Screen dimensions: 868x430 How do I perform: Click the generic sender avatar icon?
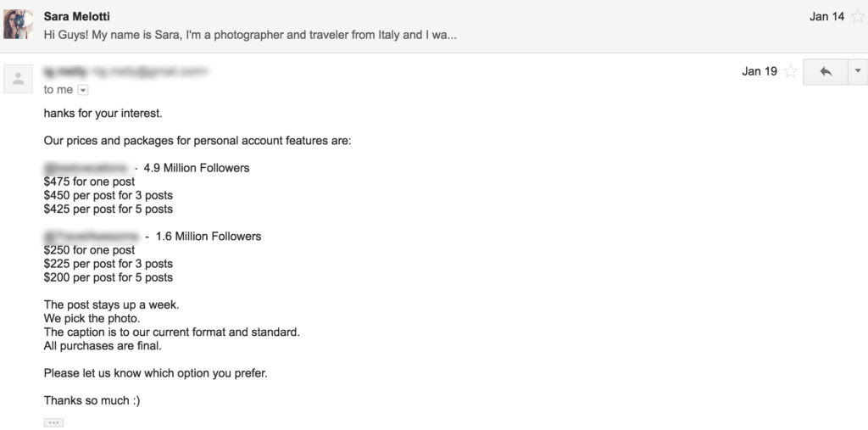point(19,79)
